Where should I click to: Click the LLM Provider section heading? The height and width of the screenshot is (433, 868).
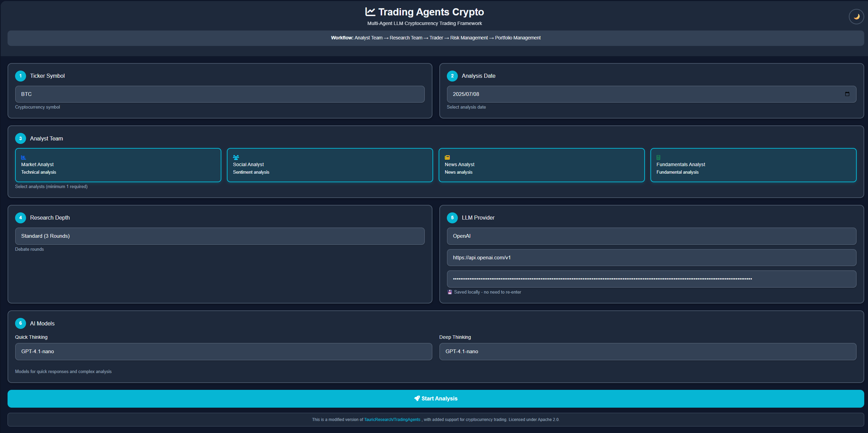coord(478,218)
